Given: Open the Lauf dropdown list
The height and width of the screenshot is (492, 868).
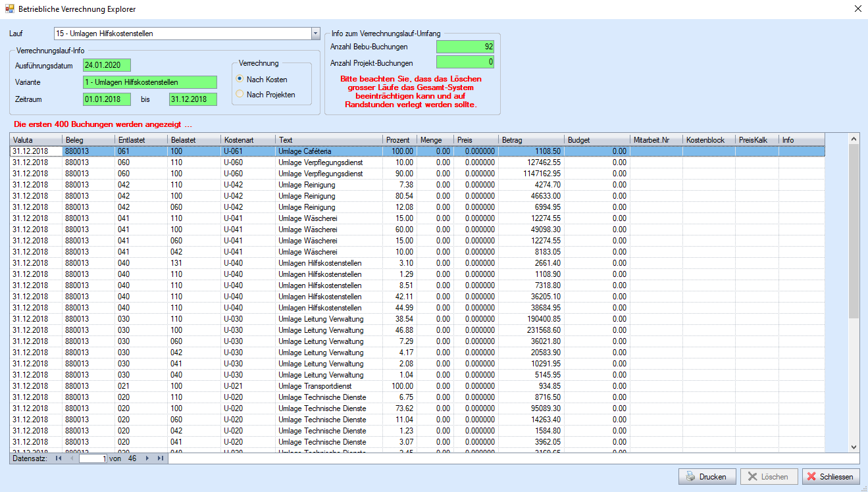Looking at the screenshot, I should (315, 34).
